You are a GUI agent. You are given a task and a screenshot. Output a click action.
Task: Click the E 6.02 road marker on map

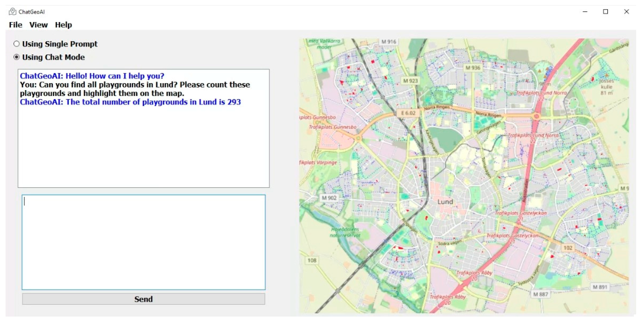(x=408, y=113)
